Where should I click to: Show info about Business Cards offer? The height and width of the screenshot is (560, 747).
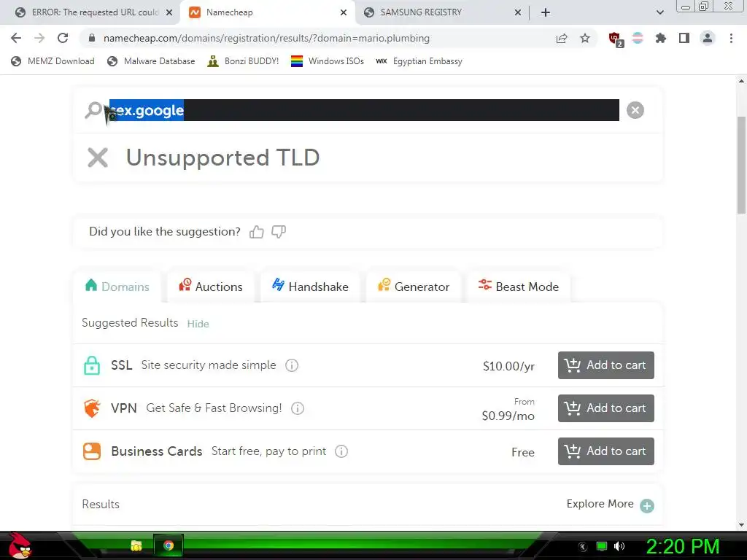click(x=341, y=451)
